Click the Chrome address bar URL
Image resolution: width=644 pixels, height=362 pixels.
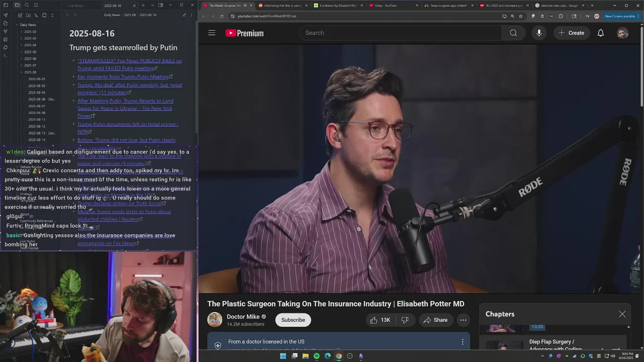tap(267, 16)
